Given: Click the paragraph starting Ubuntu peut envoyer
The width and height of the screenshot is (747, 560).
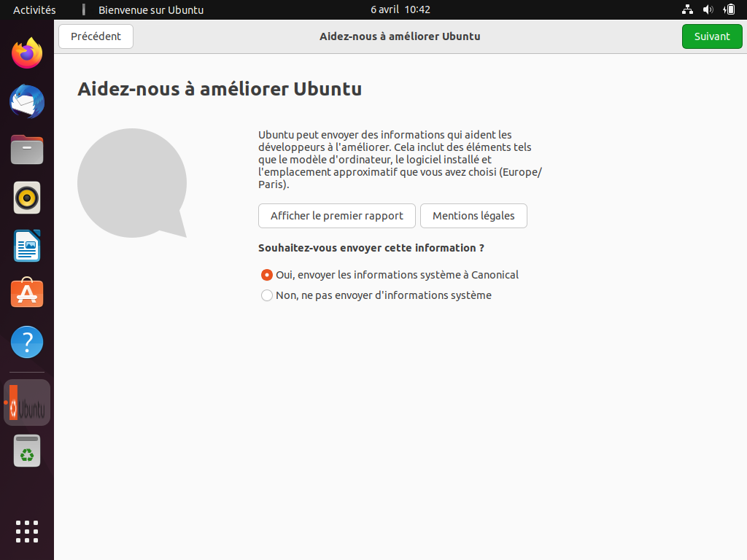Looking at the screenshot, I should pos(400,160).
